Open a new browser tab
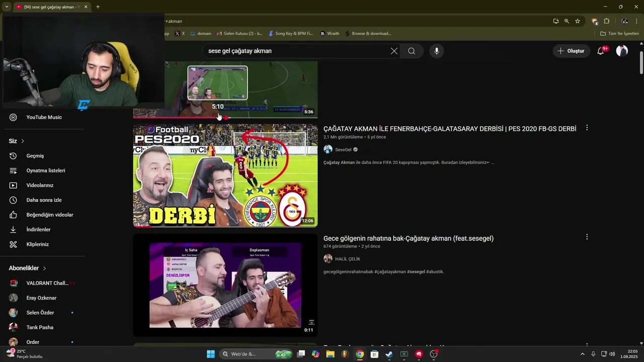The height and width of the screenshot is (362, 644). point(98,7)
